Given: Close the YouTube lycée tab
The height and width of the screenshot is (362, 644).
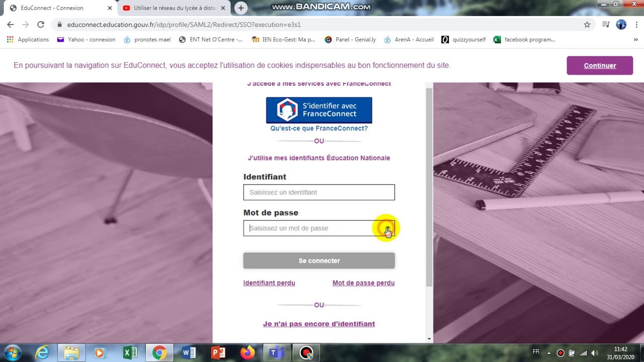Looking at the screenshot, I should pyautogui.click(x=223, y=8).
